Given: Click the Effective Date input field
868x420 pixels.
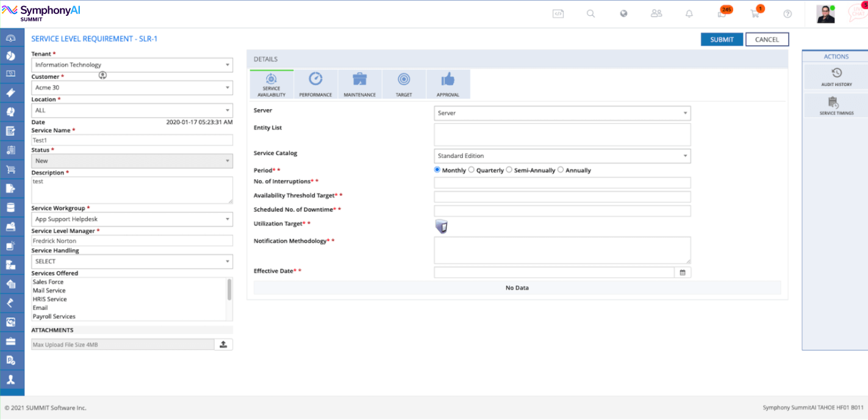Looking at the screenshot, I should click(554, 272).
